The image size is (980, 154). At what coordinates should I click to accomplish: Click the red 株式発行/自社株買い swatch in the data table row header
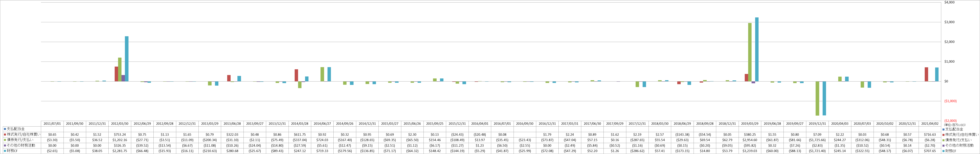point(5,135)
